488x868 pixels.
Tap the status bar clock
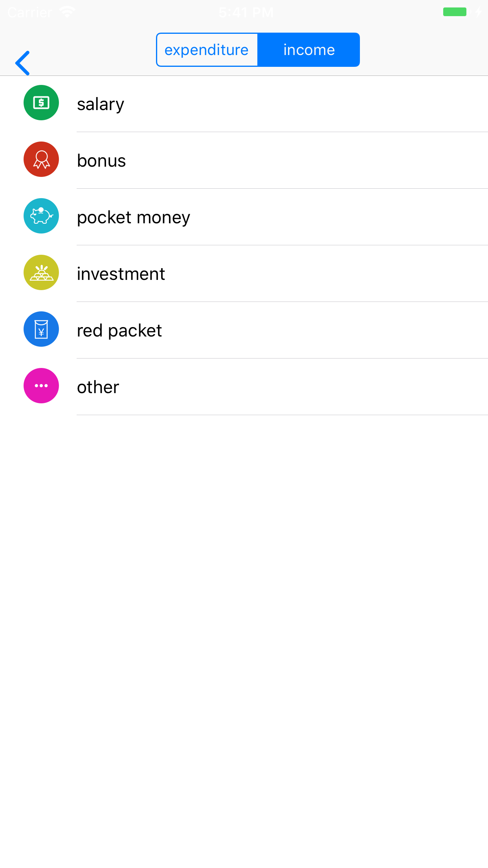coord(246,13)
